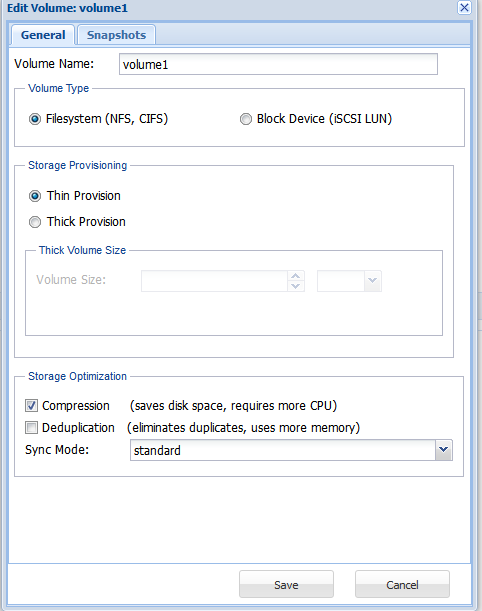This screenshot has width=482, height=611.
Task: Toggle the Compression checkbox
Action: (x=31, y=406)
